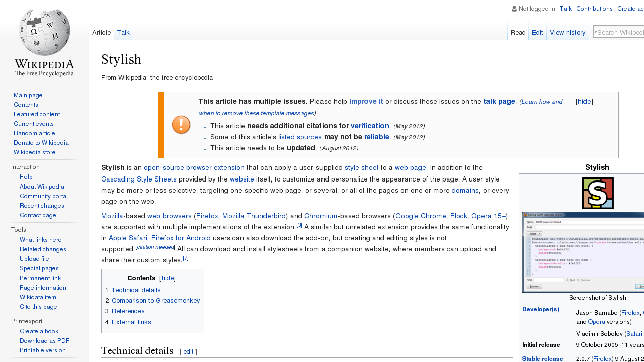644x362 pixels.
Task: Hide the Contents table
Action: point(168,278)
